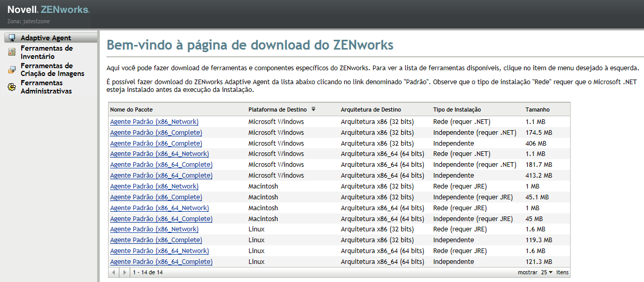The width and height of the screenshot is (644, 282).
Task: Open Ferramentas de Inventário menu item
Action: [x=47, y=52]
